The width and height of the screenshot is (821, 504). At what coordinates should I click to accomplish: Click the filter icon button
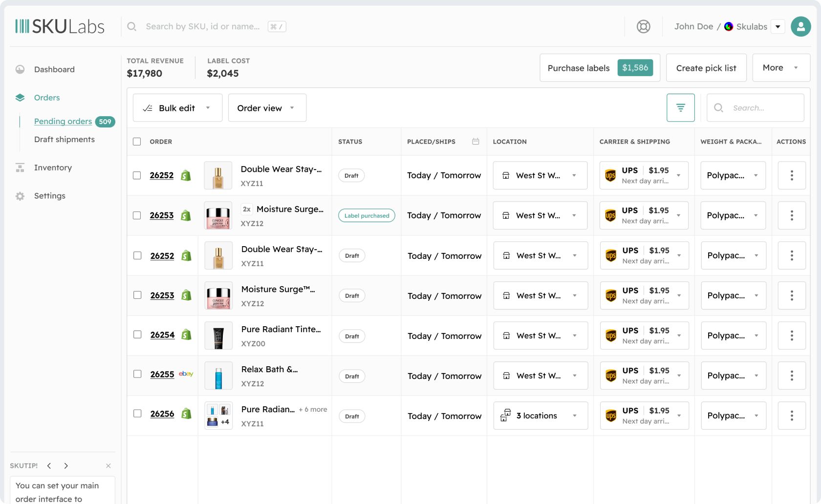pos(680,107)
